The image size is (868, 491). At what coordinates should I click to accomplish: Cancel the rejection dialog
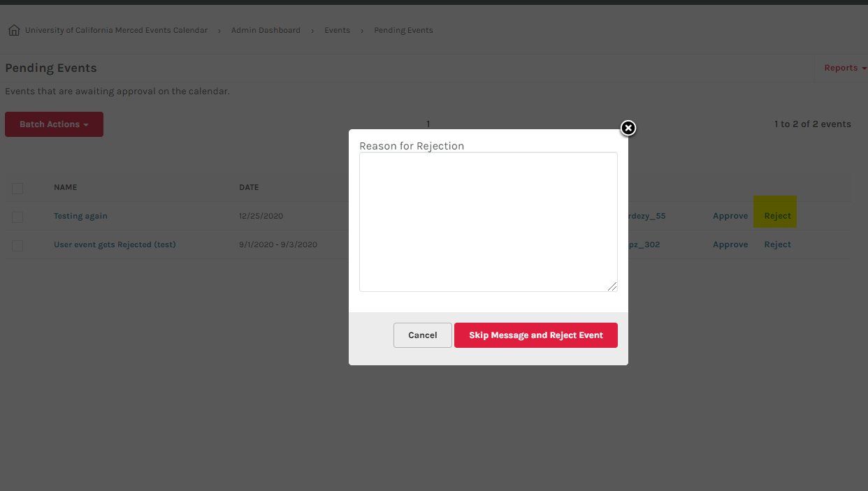click(x=423, y=335)
